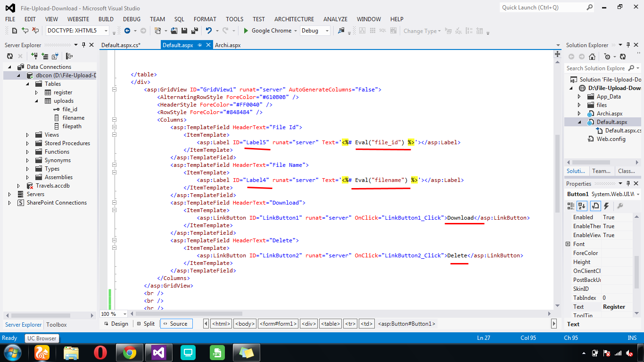Select the <asp:Button#Button1> breadcrumb

coord(407,324)
